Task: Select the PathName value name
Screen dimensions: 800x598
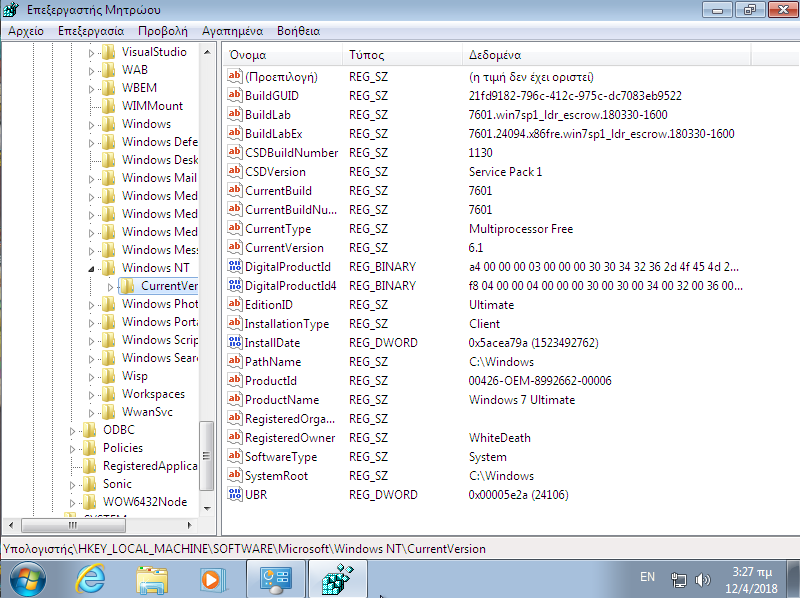Action: point(272,362)
